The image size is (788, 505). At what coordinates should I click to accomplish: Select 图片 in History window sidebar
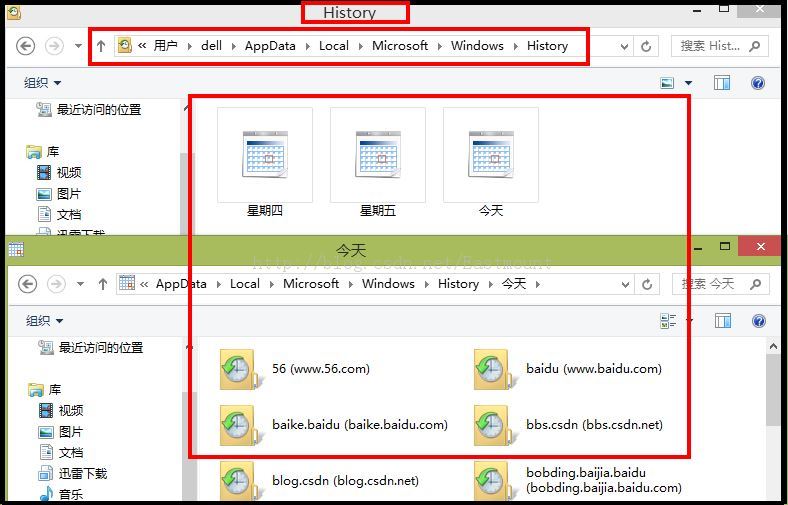[59, 193]
